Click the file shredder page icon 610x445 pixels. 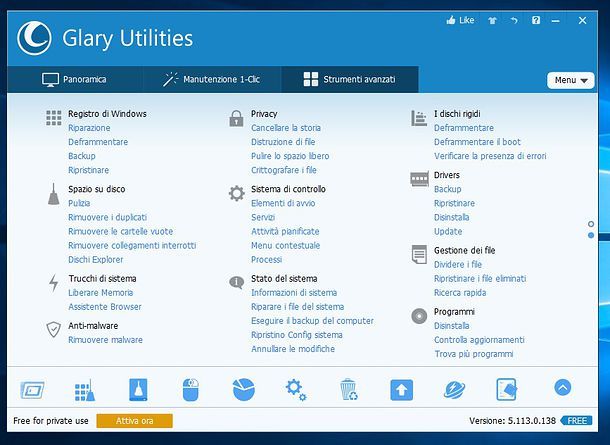click(507, 390)
